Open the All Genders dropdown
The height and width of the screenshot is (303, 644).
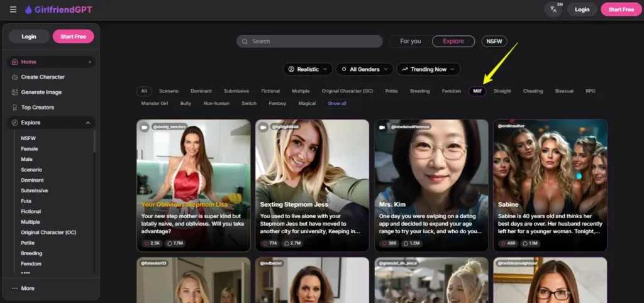click(x=365, y=69)
